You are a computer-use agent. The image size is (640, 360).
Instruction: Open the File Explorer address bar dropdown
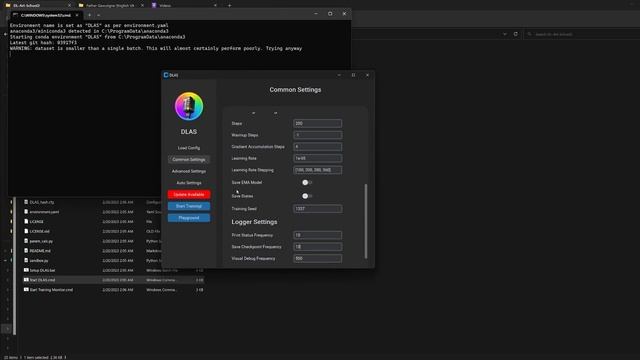tap(505, 34)
